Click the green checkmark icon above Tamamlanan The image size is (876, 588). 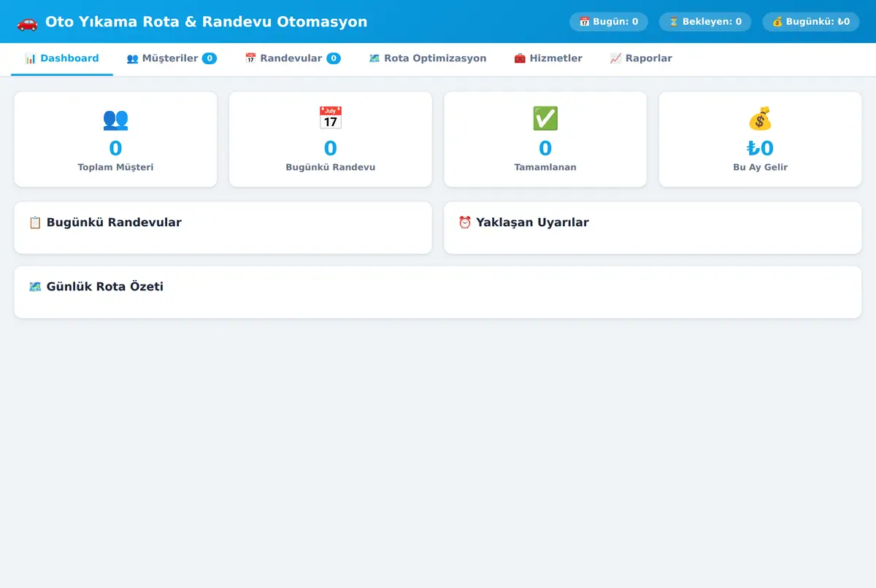tap(545, 118)
